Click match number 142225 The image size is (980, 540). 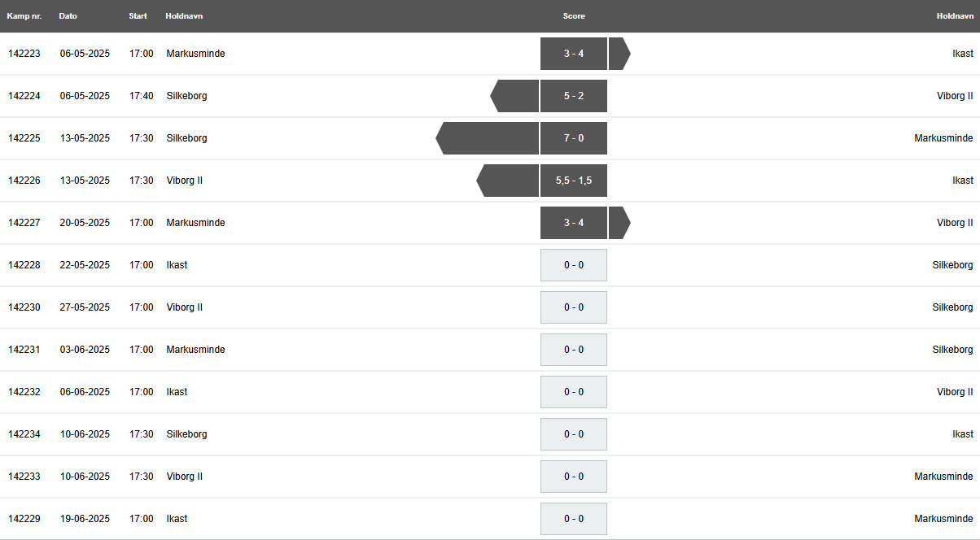pos(24,138)
